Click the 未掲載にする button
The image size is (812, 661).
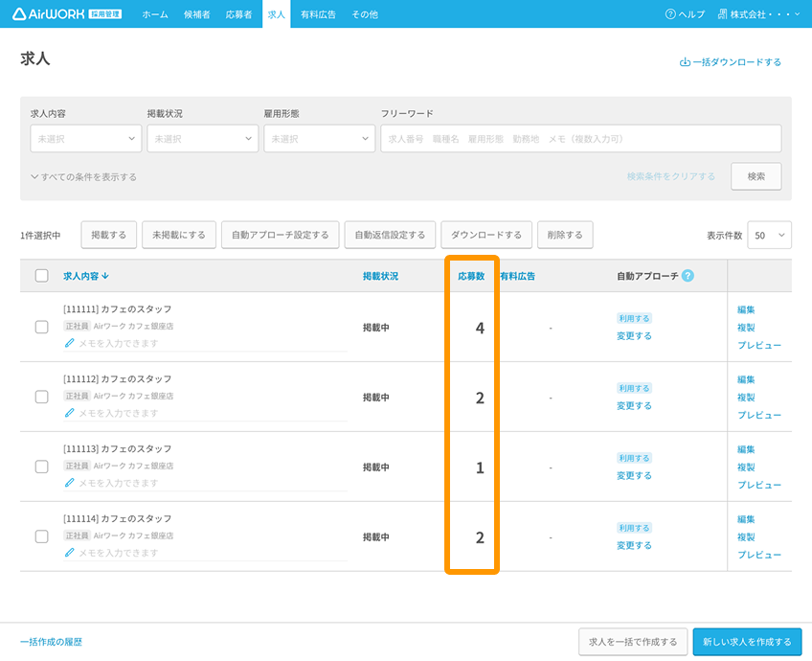click(x=179, y=236)
